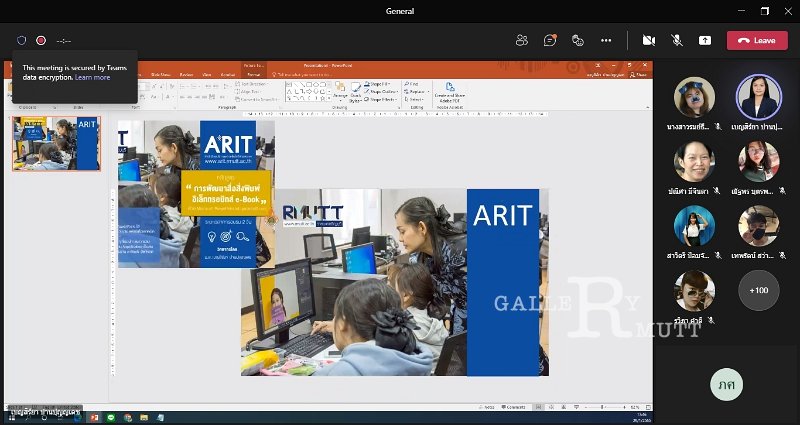
Task: Click the 52% zoom level in status bar
Action: [x=635, y=407]
